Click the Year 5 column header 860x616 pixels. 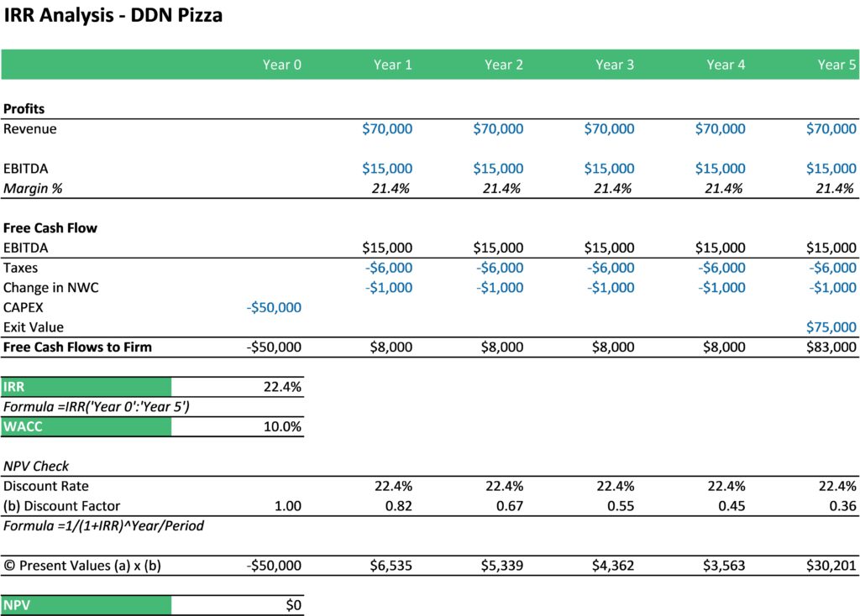coord(837,65)
